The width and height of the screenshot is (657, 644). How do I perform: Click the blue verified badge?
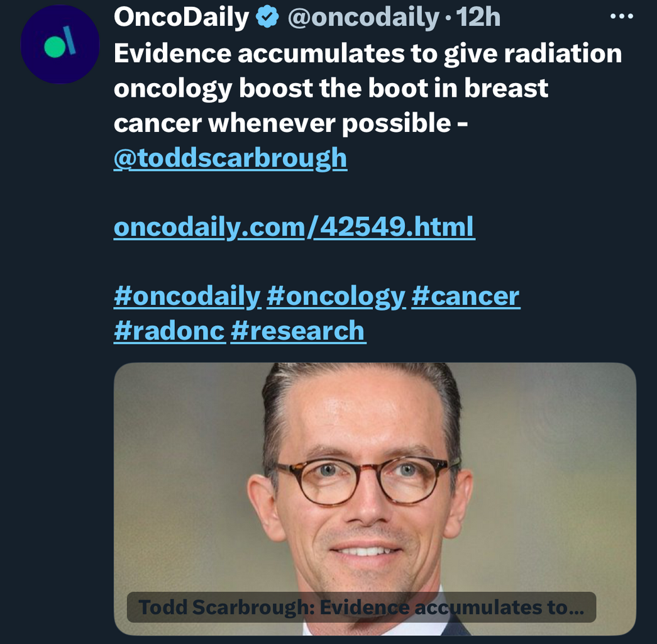click(268, 18)
